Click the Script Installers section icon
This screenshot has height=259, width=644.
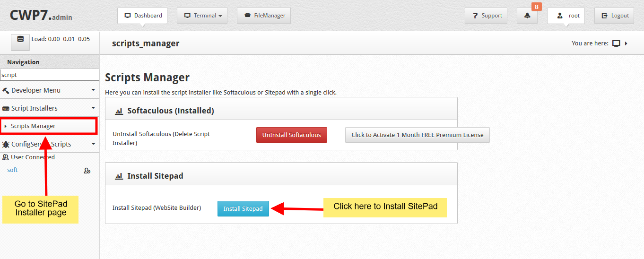click(x=6, y=109)
